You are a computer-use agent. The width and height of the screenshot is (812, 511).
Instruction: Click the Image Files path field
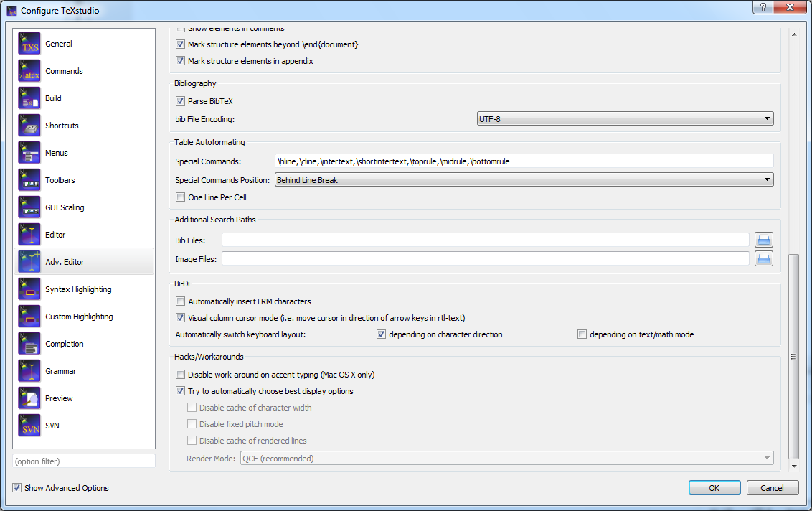tap(486, 258)
